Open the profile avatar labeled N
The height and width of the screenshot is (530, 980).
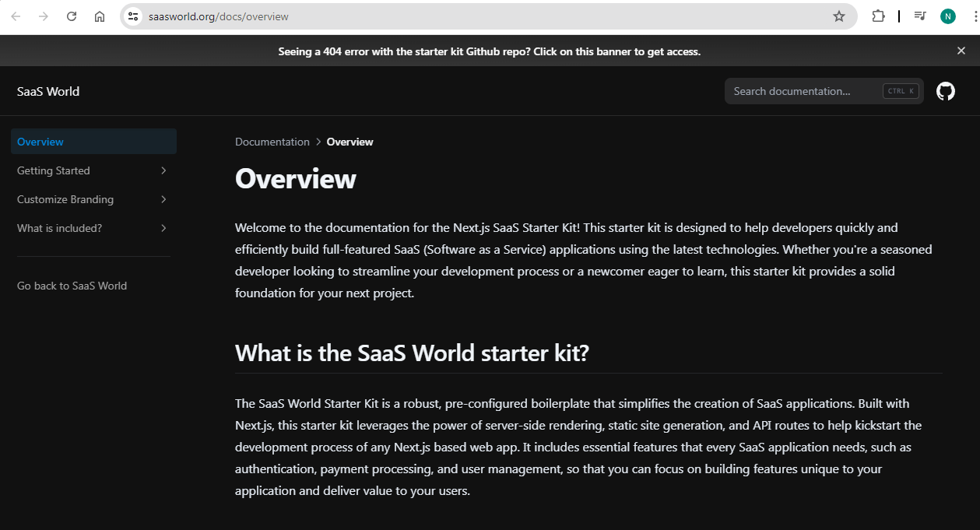(947, 16)
